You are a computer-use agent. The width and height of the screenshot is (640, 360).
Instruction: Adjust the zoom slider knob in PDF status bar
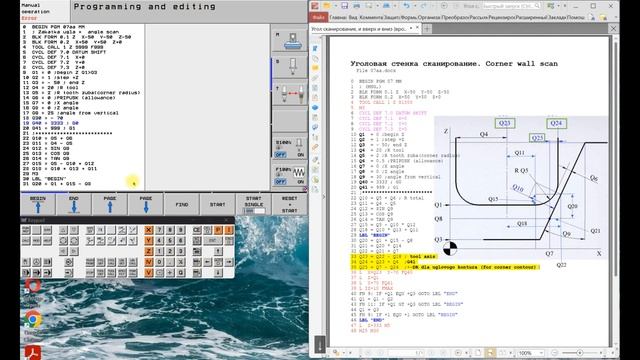tap(579, 353)
